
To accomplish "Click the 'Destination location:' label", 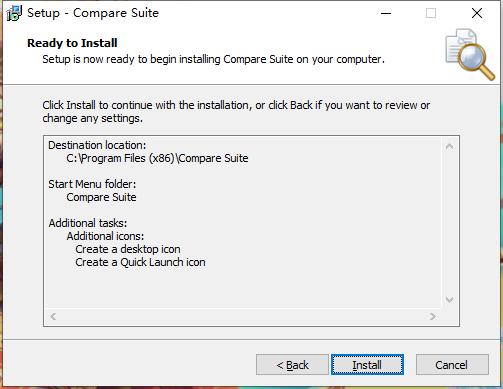I will click(97, 145).
